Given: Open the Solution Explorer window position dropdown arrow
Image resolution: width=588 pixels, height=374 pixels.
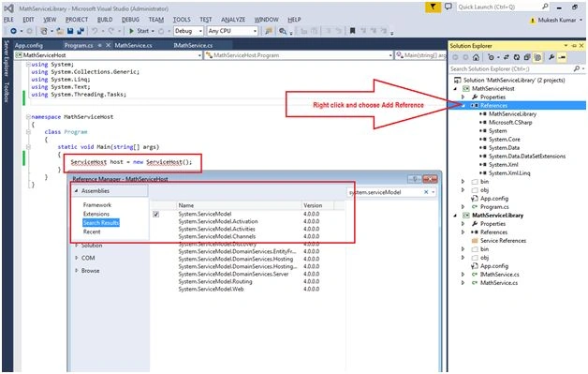Looking at the screenshot, I should (x=566, y=45).
